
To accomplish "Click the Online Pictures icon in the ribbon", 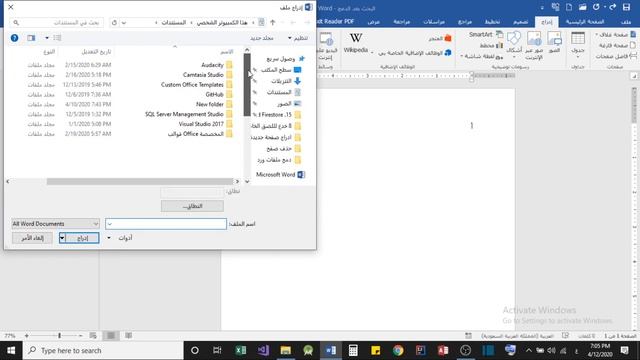I will pos(534,46).
